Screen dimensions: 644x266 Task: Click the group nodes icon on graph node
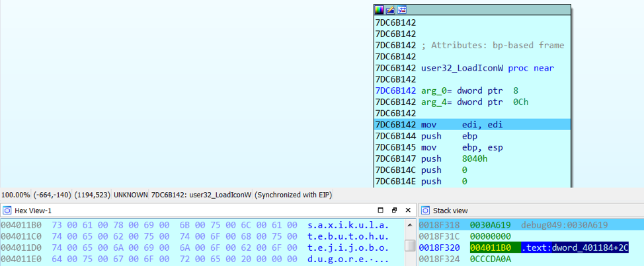point(402,9)
